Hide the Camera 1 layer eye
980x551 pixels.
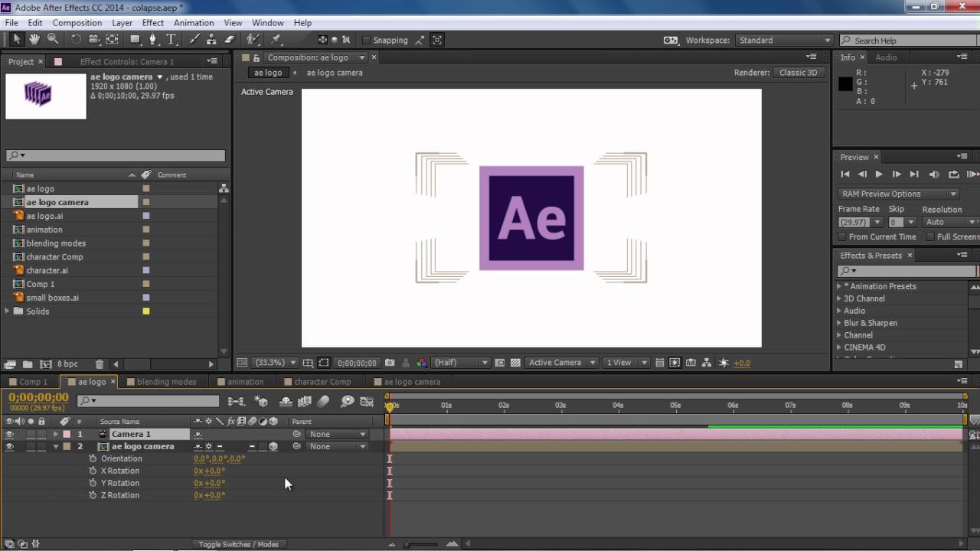pyautogui.click(x=9, y=434)
